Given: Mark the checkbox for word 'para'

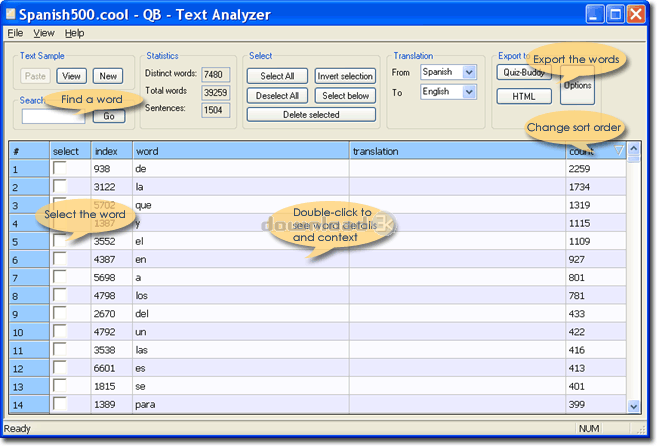Looking at the screenshot, I should coord(60,404).
